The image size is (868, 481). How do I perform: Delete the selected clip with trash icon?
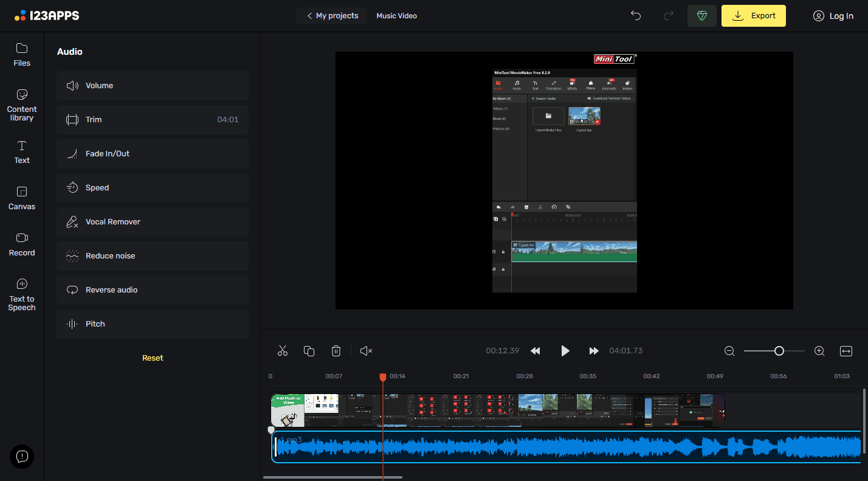coord(336,351)
